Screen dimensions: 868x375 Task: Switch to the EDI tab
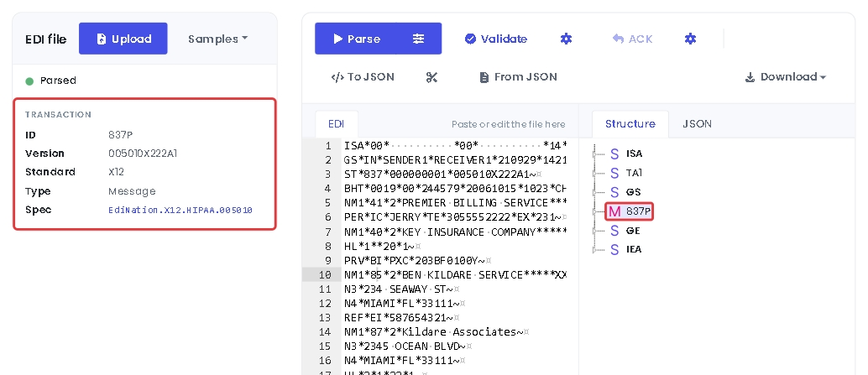click(336, 124)
